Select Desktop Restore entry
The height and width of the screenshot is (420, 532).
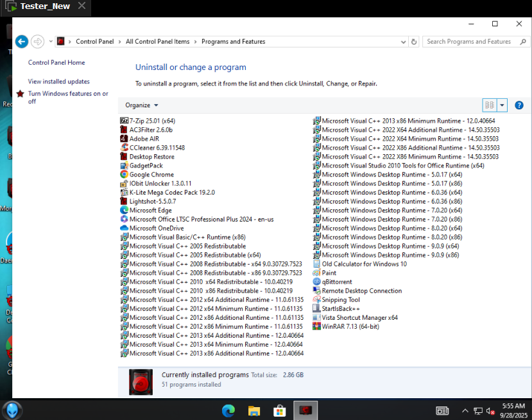(x=147, y=157)
